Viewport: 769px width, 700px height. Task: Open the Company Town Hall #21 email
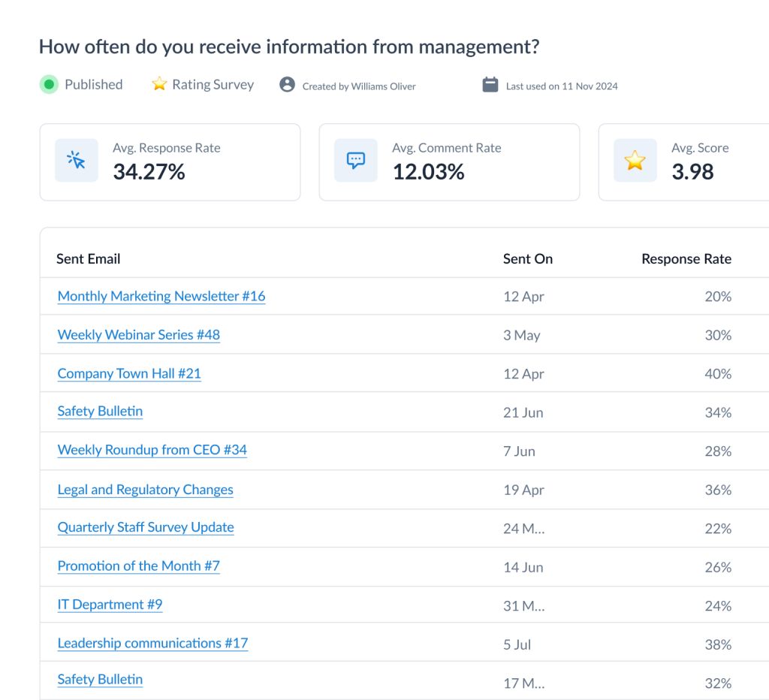(x=128, y=373)
